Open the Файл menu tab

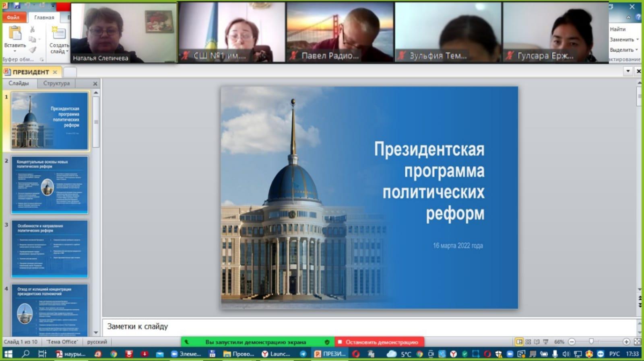13,17
